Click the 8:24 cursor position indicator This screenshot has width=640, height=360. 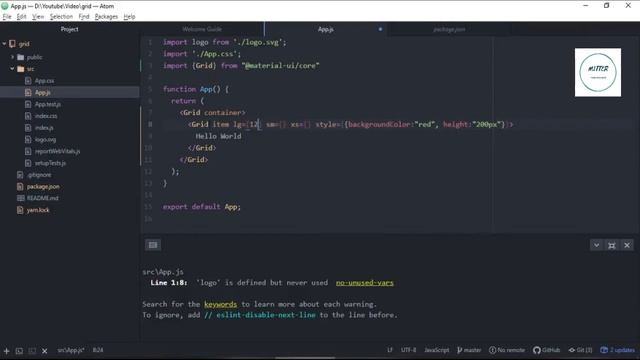[98, 350]
